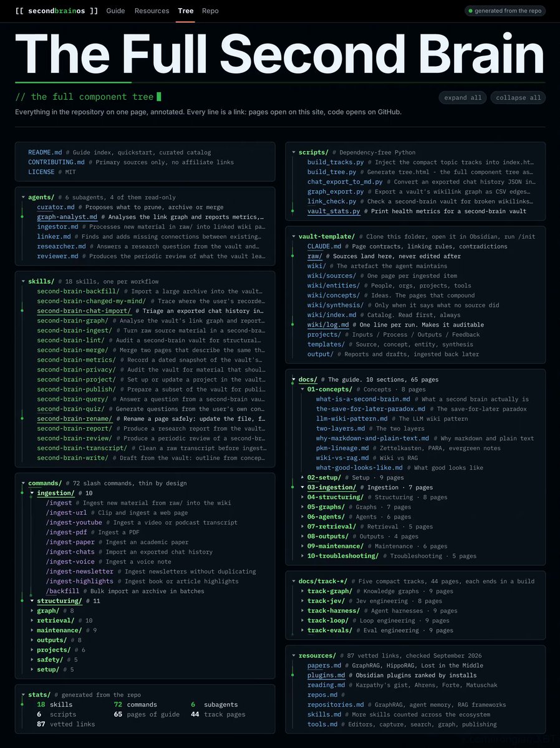Switch to the Resources nav tab
Screen dimensions: 560x748
click(152, 11)
